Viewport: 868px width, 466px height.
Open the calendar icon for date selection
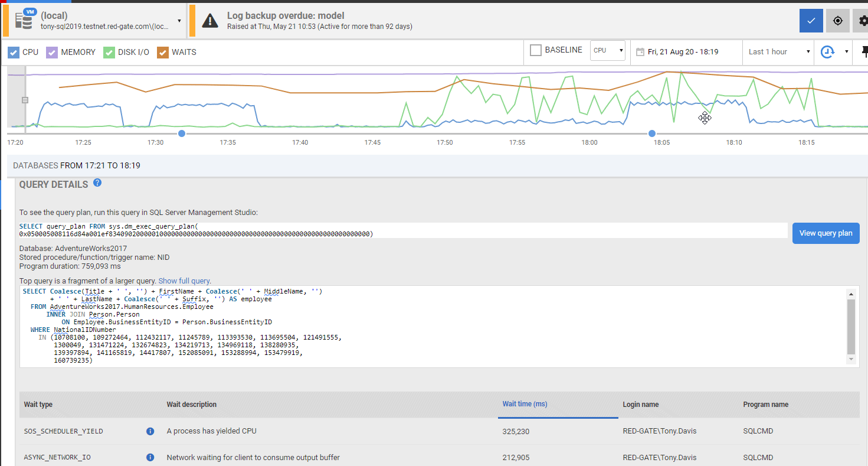[640, 52]
